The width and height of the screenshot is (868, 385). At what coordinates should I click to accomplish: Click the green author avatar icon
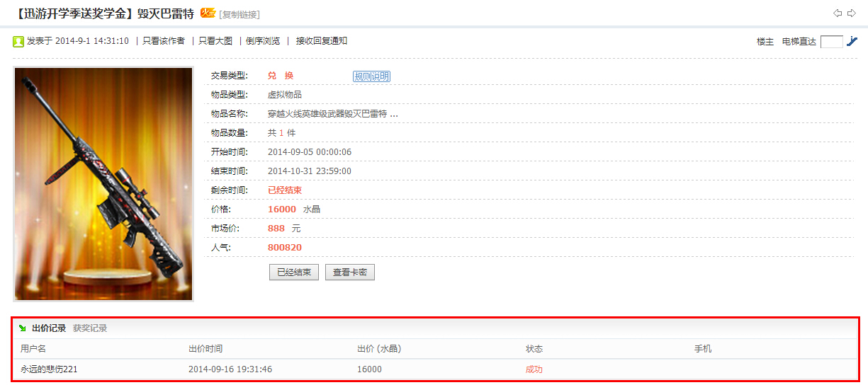[x=18, y=41]
